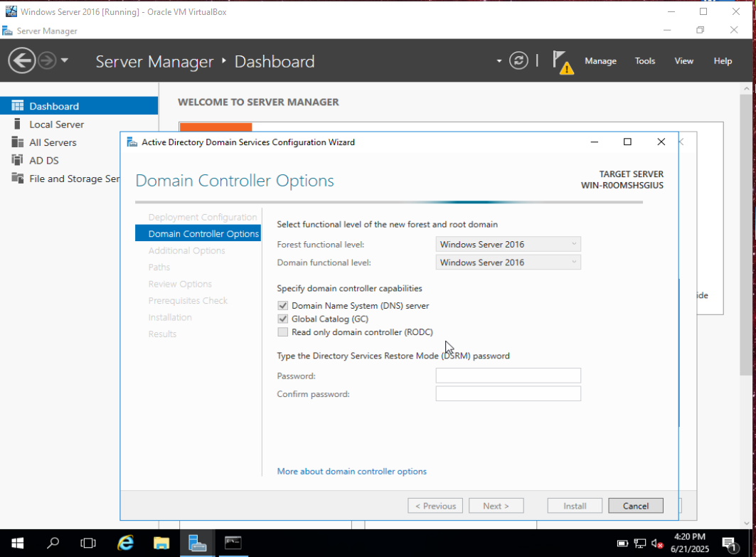Maximize the AD DS Configuration Wizard
The width and height of the screenshot is (756, 557).
pyautogui.click(x=627, y=142)
